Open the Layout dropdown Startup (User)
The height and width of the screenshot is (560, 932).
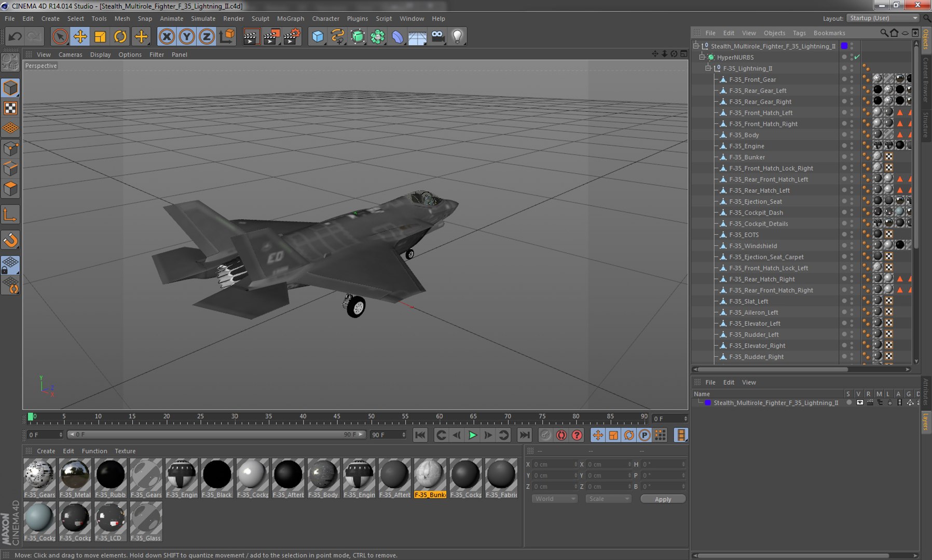(883, 18)
